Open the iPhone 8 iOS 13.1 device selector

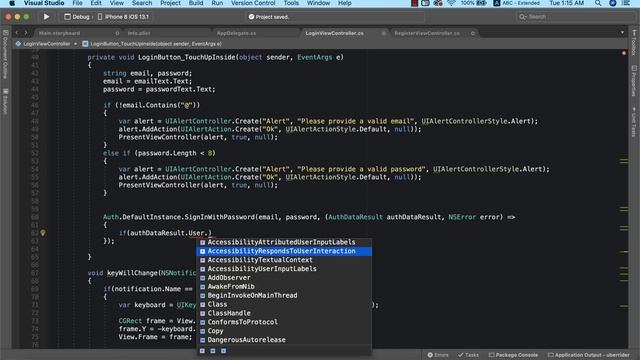pyautogui.click(x=123, y=17)
